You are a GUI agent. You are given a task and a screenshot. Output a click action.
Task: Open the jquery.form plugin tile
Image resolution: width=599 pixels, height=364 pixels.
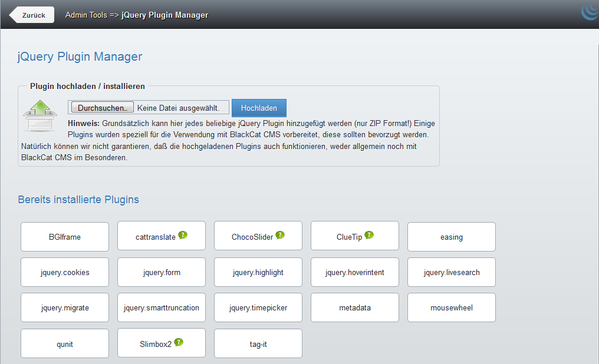coord(162,272)
